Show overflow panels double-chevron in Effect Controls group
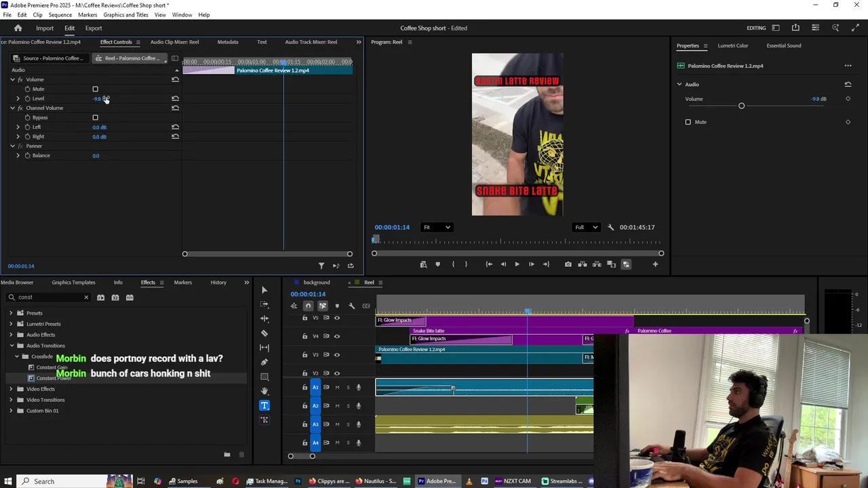 [359, 42]
